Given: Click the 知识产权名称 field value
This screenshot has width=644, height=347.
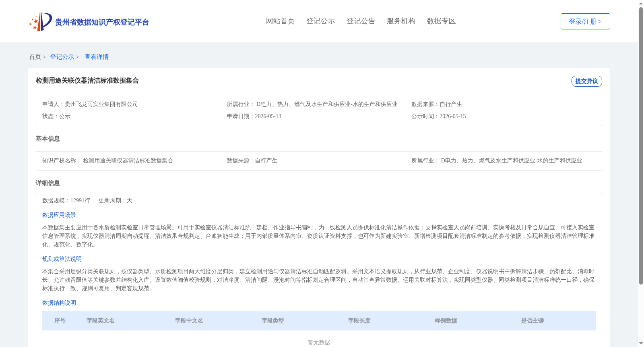Looking at the screenshot, I should point(128,160).
